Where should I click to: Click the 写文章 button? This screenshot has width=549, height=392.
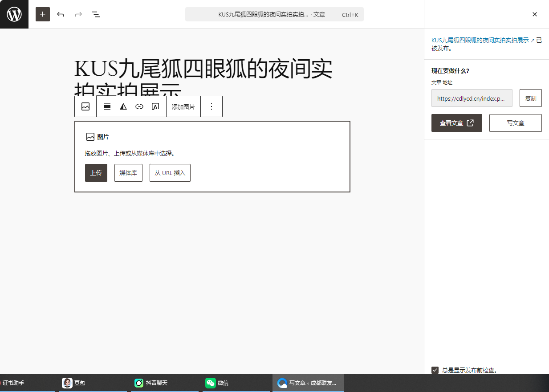coord(516,123)
